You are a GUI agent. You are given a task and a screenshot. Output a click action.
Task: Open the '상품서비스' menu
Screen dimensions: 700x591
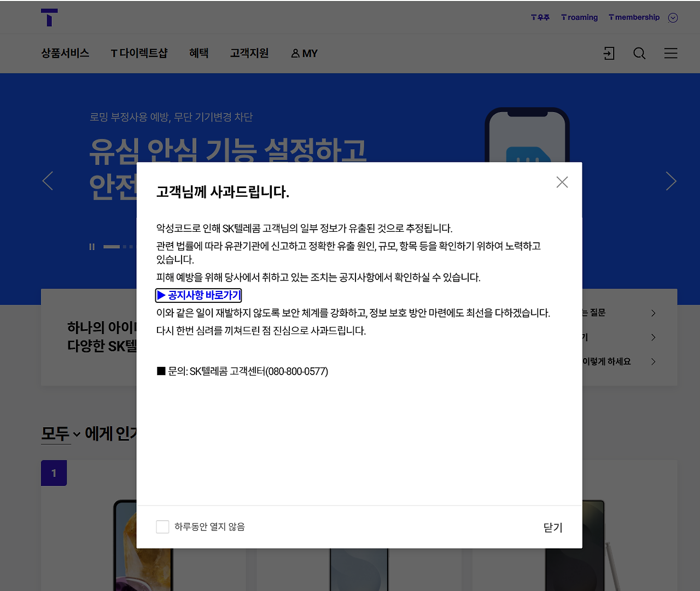coord(65,53)
